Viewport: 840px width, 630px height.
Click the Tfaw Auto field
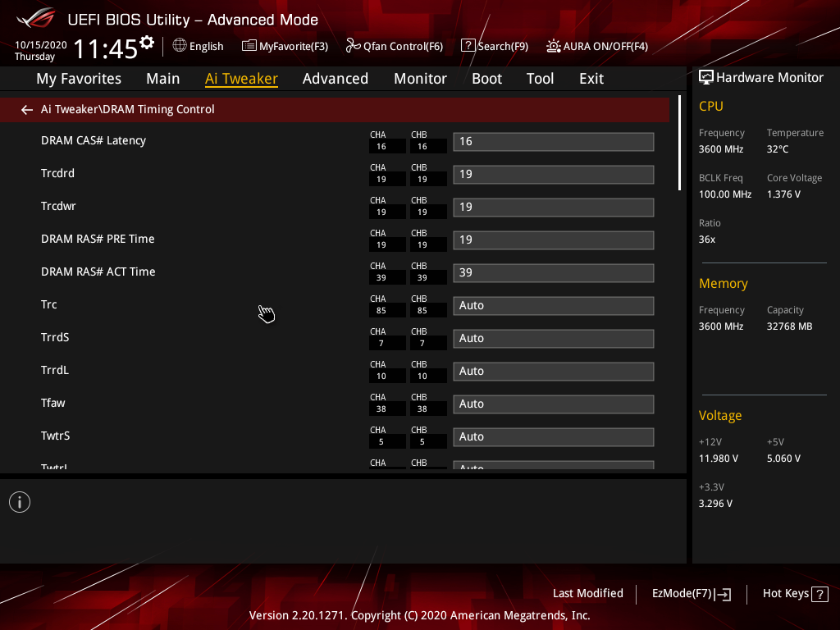pyautogui.click(x=554, y=404)
